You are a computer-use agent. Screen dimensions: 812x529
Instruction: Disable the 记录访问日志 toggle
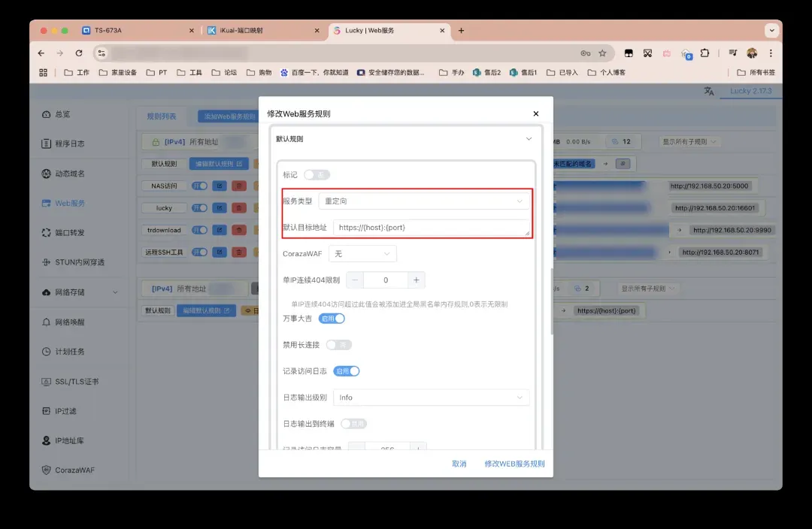(346, 370)
